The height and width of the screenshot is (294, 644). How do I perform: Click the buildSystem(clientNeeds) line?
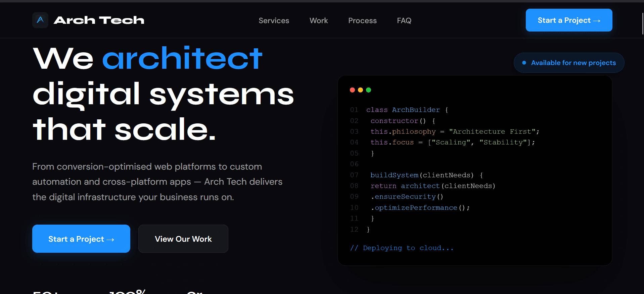[426, 175]
